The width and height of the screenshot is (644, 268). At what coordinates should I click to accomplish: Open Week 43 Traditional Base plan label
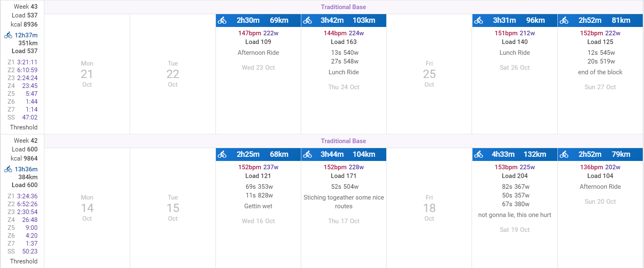click(343, 7)
